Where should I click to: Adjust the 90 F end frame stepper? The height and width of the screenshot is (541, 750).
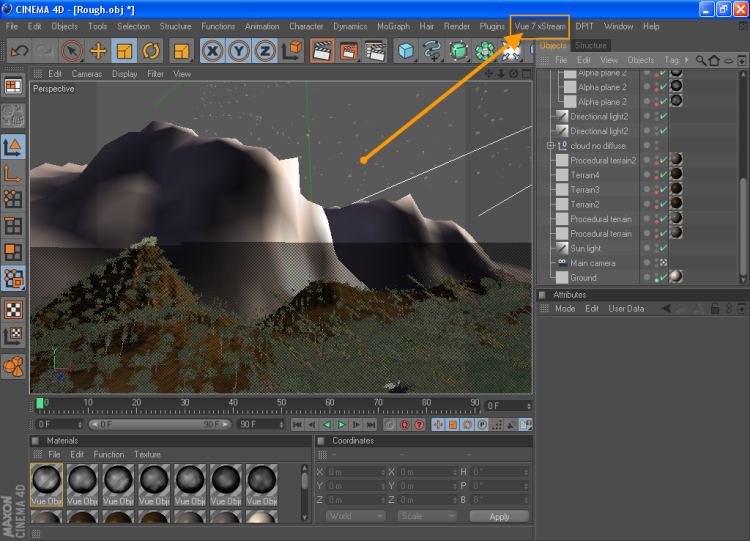(282, 424)
